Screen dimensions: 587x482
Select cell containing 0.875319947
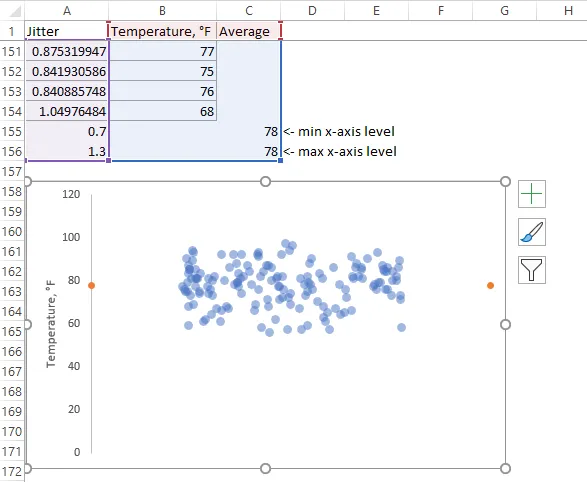click(x=67, y=51)
